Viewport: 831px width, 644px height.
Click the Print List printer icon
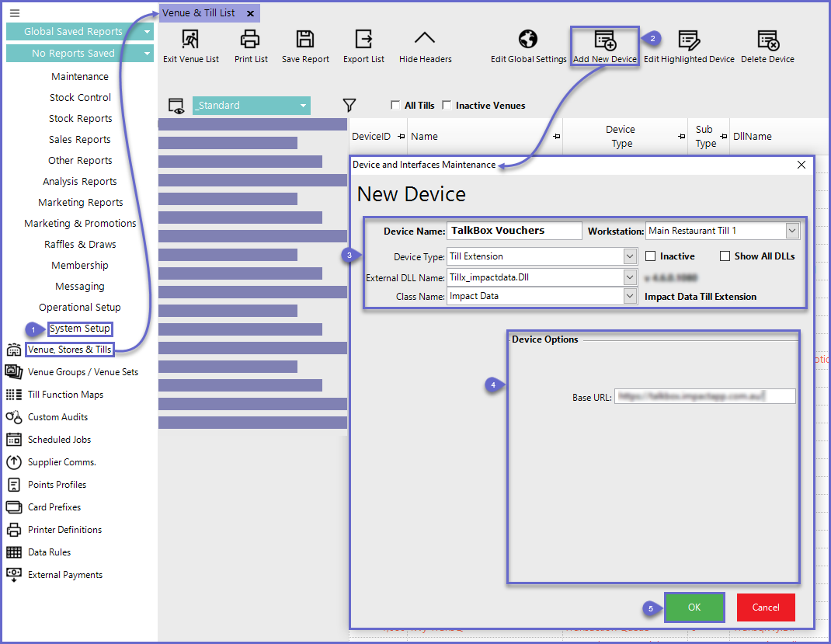click(x=250, y=39)
